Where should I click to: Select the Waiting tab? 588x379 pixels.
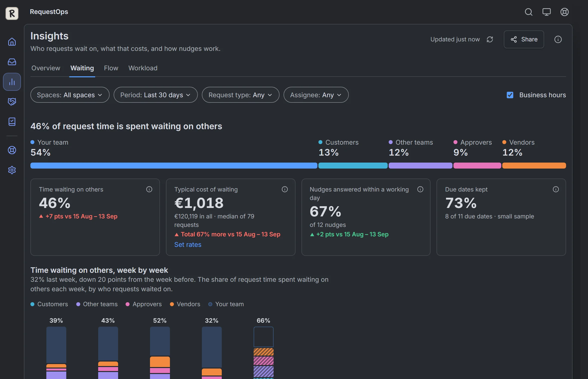point(82,68)
